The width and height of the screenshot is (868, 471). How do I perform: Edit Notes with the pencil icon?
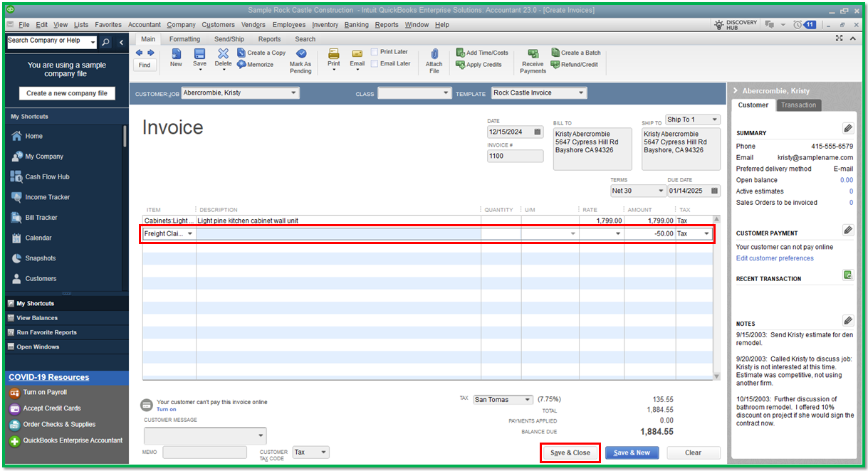[847, 320]
